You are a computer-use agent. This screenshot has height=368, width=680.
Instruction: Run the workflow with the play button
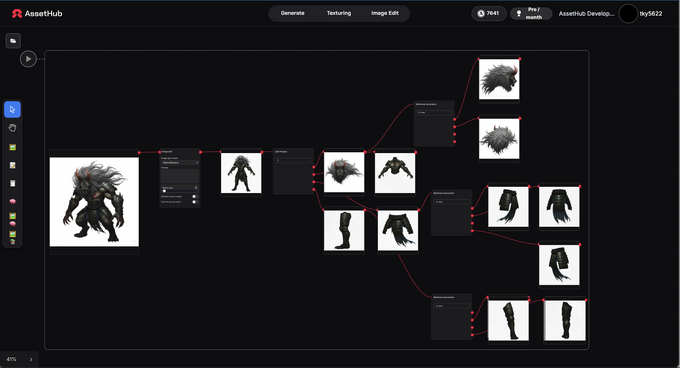[x=28, y=59]
